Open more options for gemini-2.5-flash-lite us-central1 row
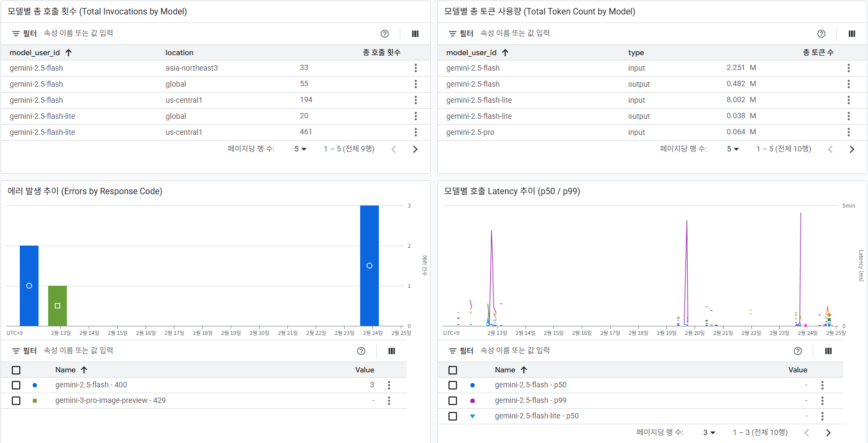The image size is (868, 443). tap(416, 132)
